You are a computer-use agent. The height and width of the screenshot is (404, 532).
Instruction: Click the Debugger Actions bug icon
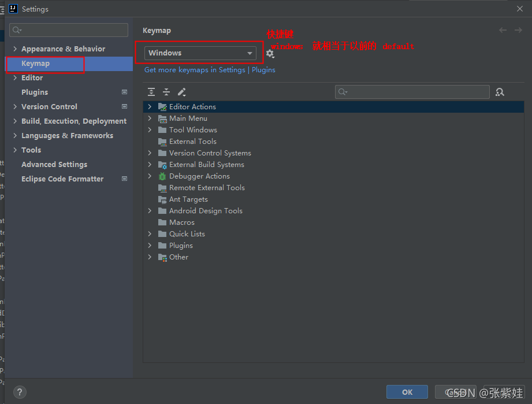162,176
